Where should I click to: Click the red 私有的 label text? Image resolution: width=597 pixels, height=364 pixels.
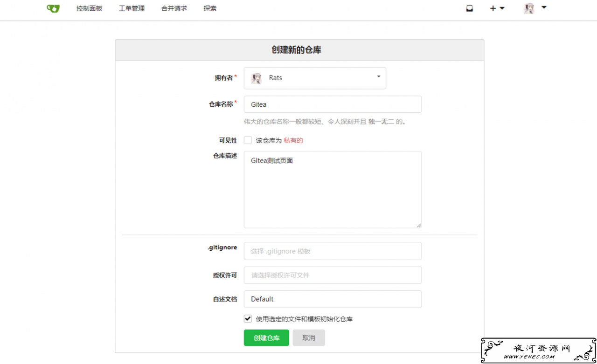293,140
